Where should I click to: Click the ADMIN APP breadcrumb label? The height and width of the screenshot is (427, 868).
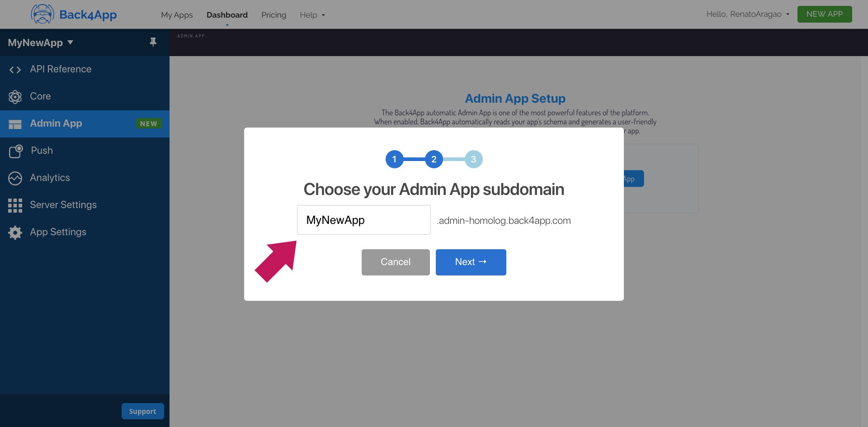(x=191, y=36)
